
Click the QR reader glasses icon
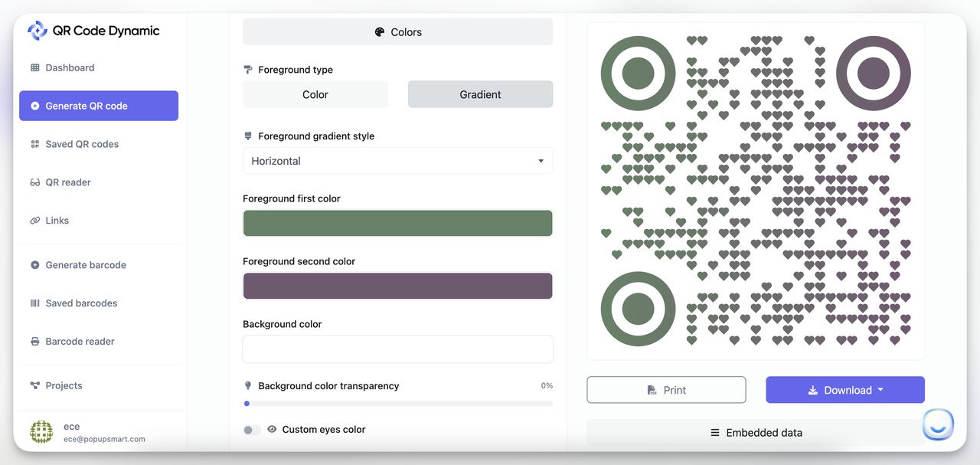(34, 182)
